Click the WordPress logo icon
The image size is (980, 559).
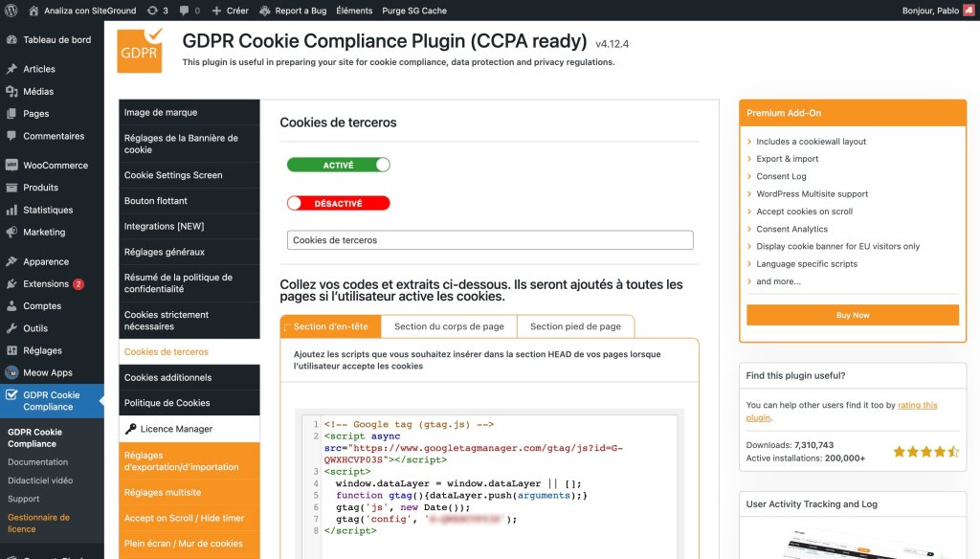(x=11, y=10)
